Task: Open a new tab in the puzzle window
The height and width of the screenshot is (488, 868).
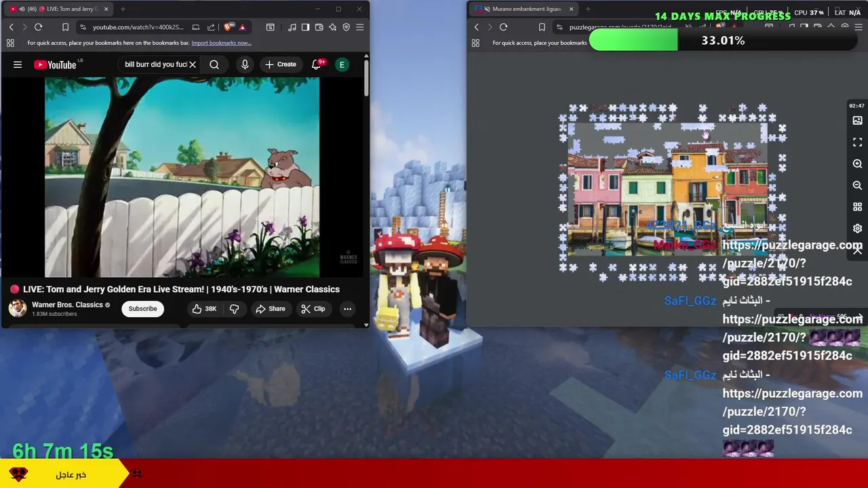Action: pos(588,9)
